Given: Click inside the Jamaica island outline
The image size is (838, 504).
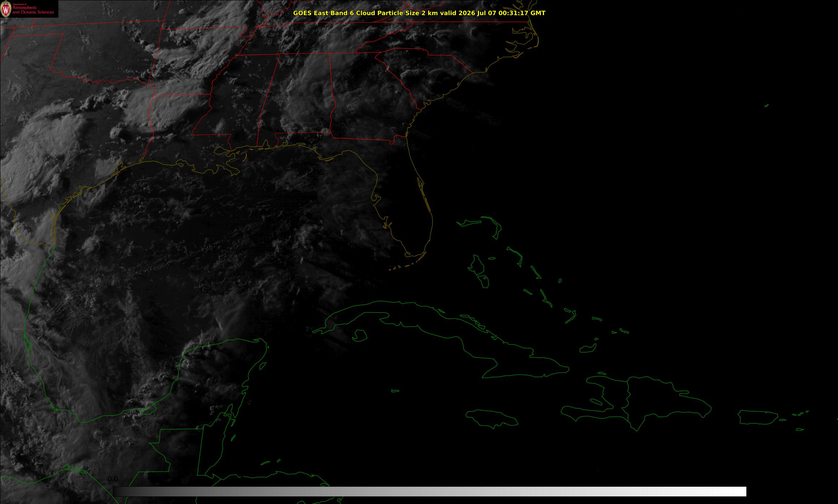Looking at the screenshot, I should pos(492,418).
